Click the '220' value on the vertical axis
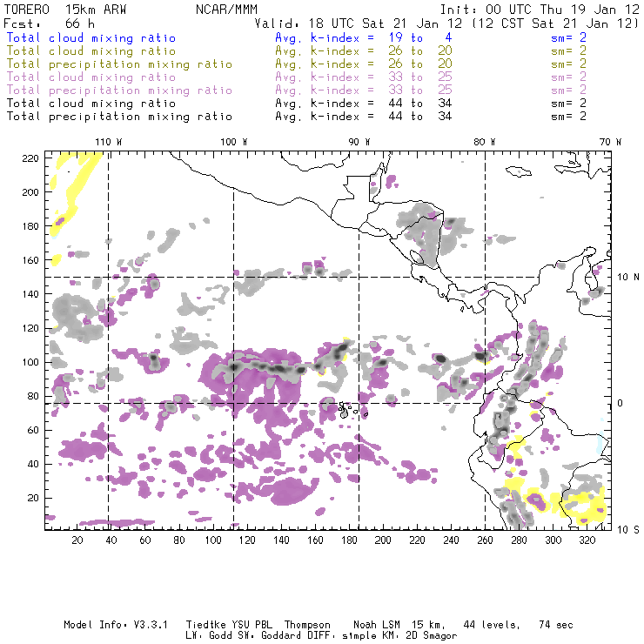 click(x=30, y=158)
